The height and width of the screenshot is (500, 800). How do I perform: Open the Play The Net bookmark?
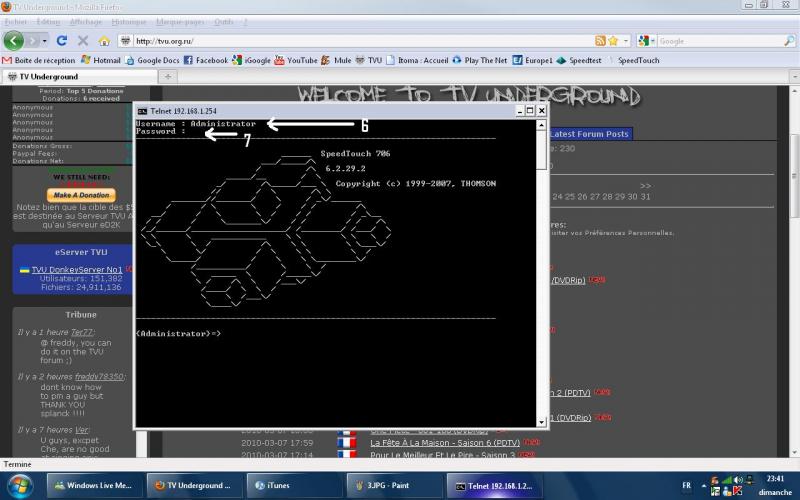(480, 60)
